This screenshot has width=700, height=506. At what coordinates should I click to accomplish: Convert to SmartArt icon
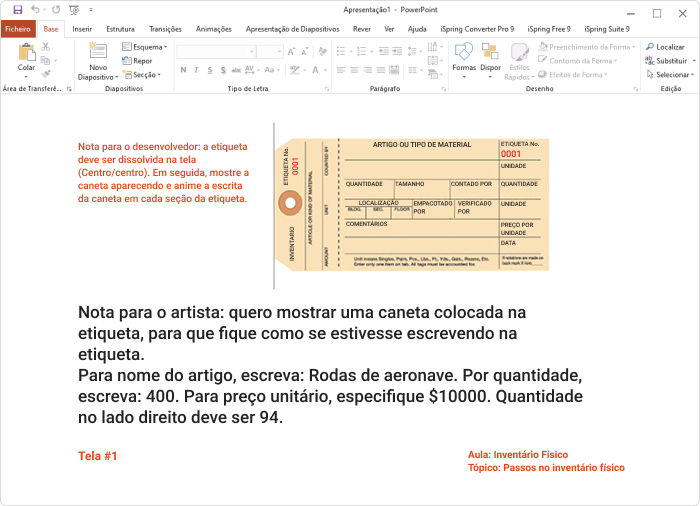click(x=435, y=74)
